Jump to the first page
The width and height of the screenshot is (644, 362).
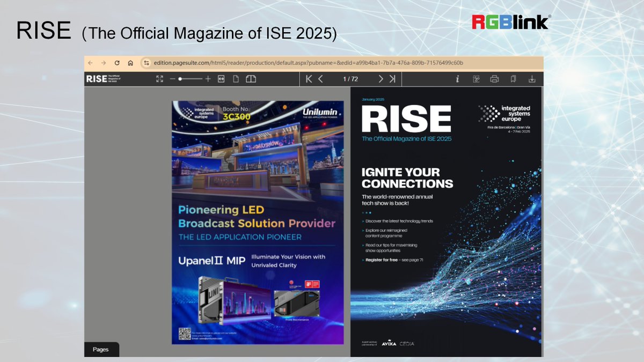point(309,79)
